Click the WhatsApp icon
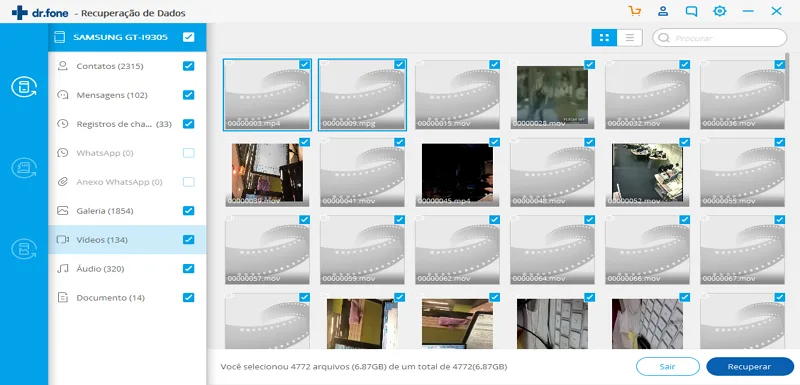Image resolution: width=800 pixels, height=385 pixels. pos(63,153)
